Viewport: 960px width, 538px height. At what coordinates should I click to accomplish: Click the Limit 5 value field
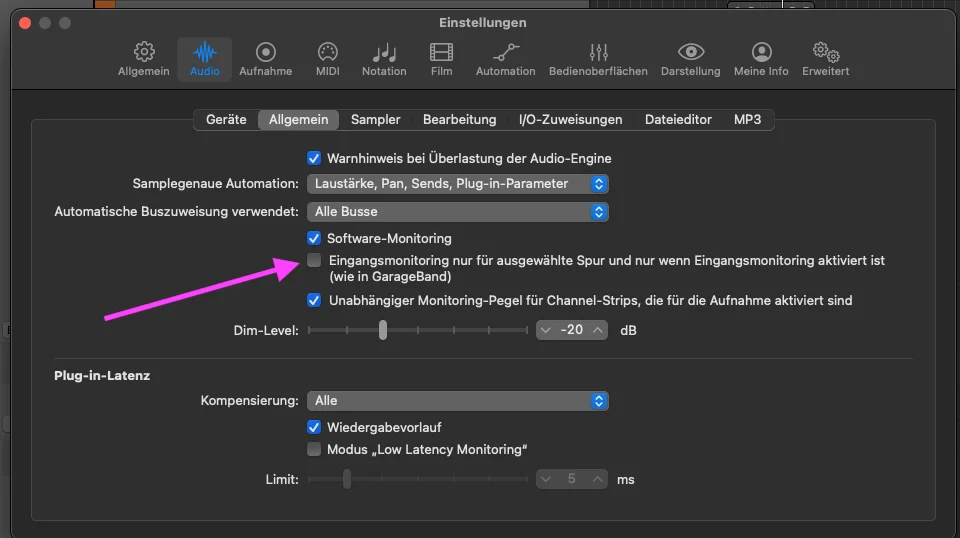click(572, 479)
